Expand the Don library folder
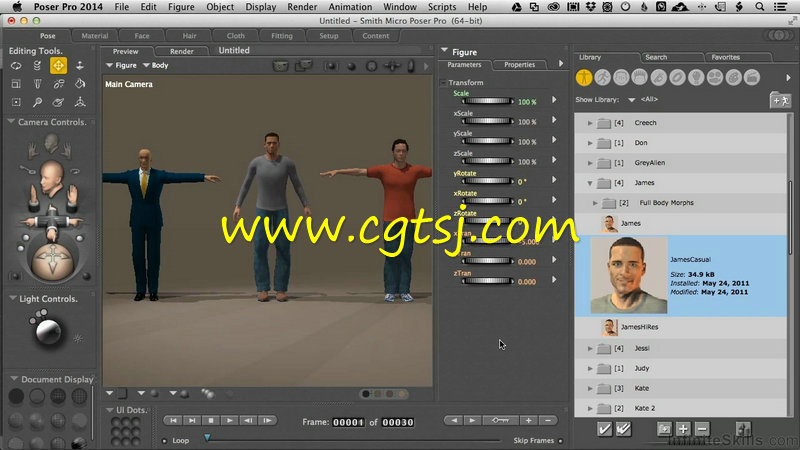 point(590,143)
